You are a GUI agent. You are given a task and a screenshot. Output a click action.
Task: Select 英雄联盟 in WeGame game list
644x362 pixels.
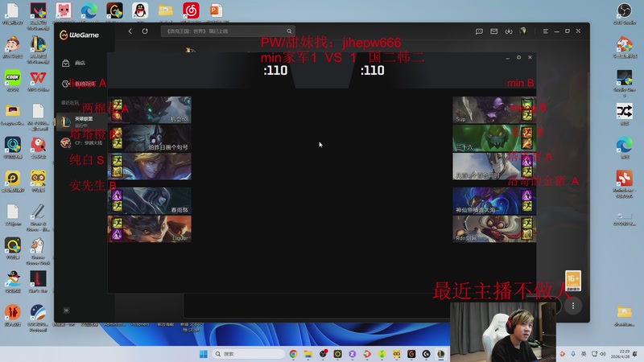pyautogui.click(x=81, y=121)
